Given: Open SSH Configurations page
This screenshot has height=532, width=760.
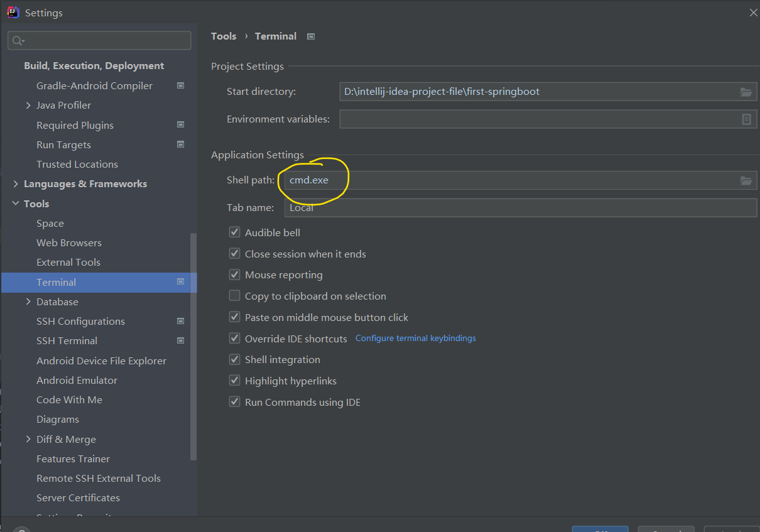Looking at the screenshot, I should [80, 321].
